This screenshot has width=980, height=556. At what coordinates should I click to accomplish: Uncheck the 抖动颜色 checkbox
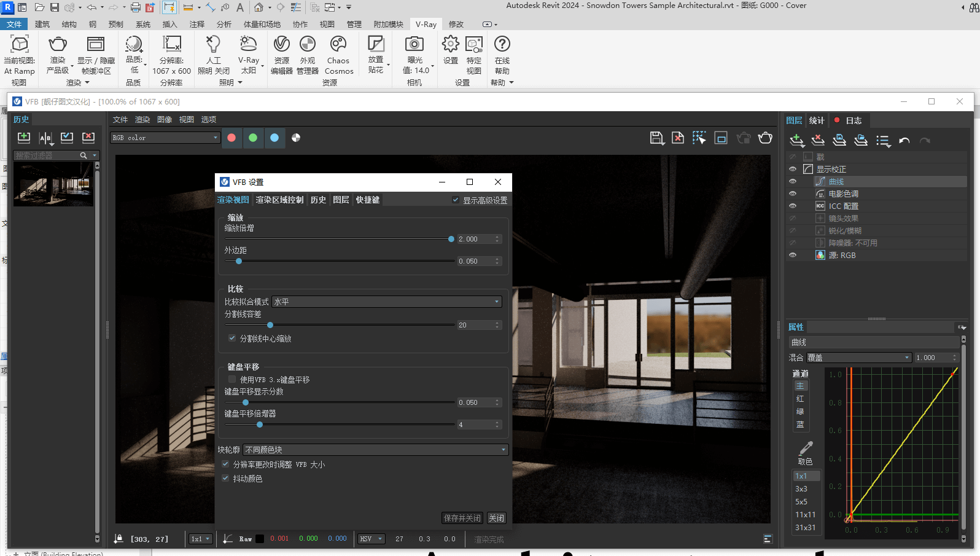(225, 478)
